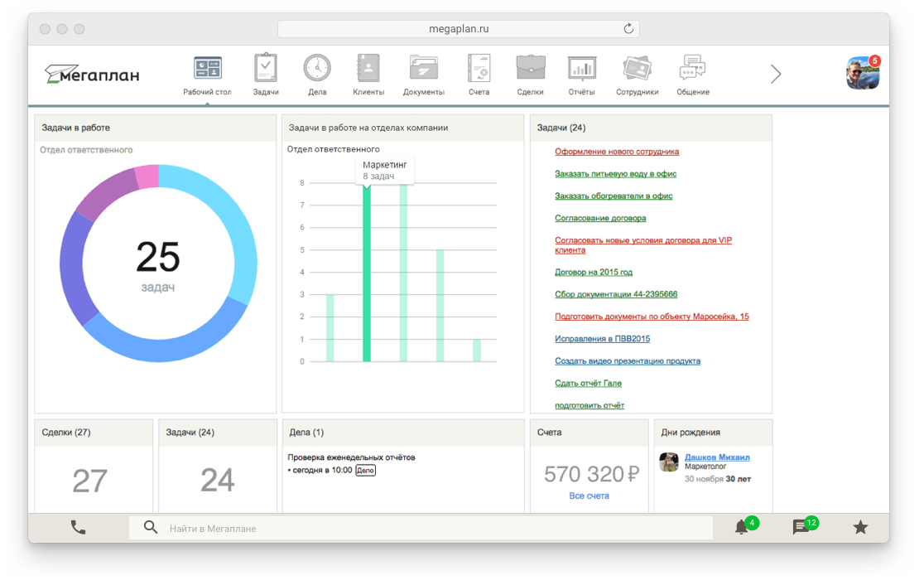Click the favorites star icon
The image size is (924, 585).
[x=860, y=527]
